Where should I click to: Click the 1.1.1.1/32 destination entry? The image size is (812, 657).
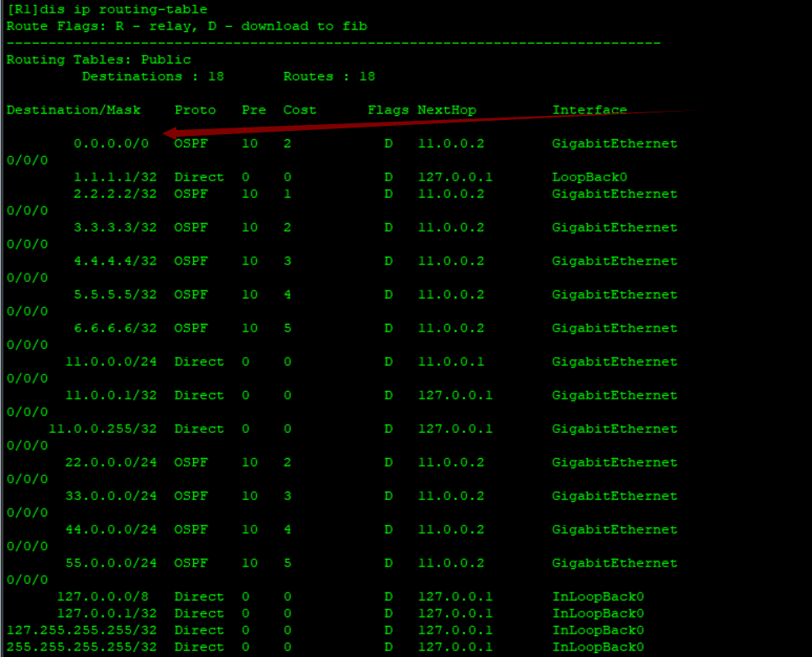click(x=115, y=177)
